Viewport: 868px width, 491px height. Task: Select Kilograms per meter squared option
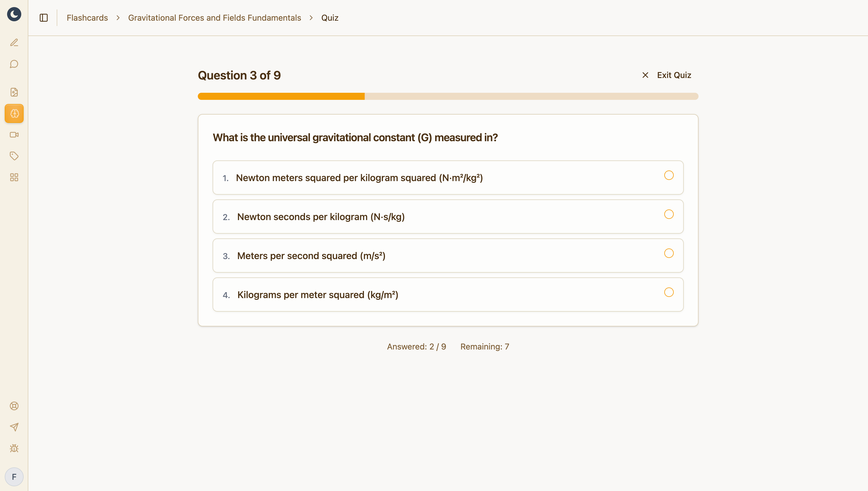[x=448, y=295]
